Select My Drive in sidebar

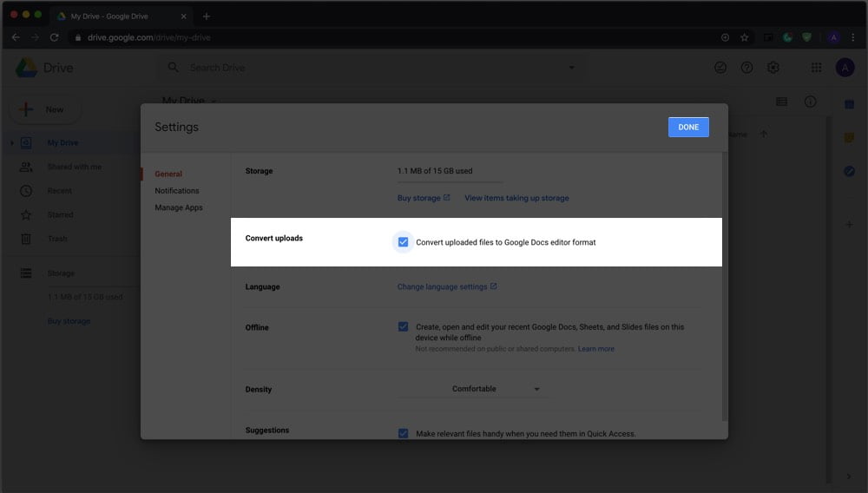pos(62,142)
